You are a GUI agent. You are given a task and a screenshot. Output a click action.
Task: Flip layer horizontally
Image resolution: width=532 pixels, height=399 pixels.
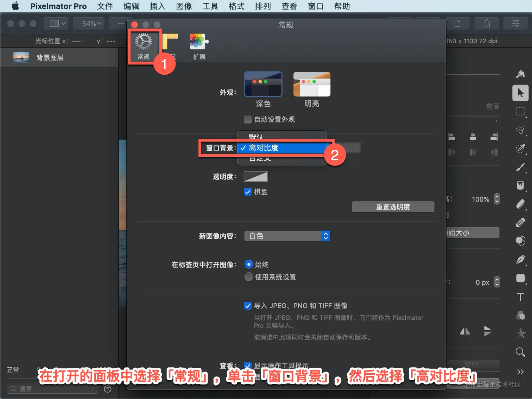click(465, 331)
